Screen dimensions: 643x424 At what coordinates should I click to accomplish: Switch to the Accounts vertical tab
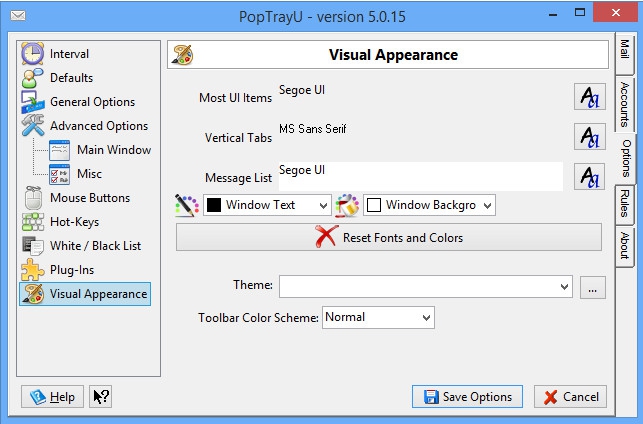point(624,103)
